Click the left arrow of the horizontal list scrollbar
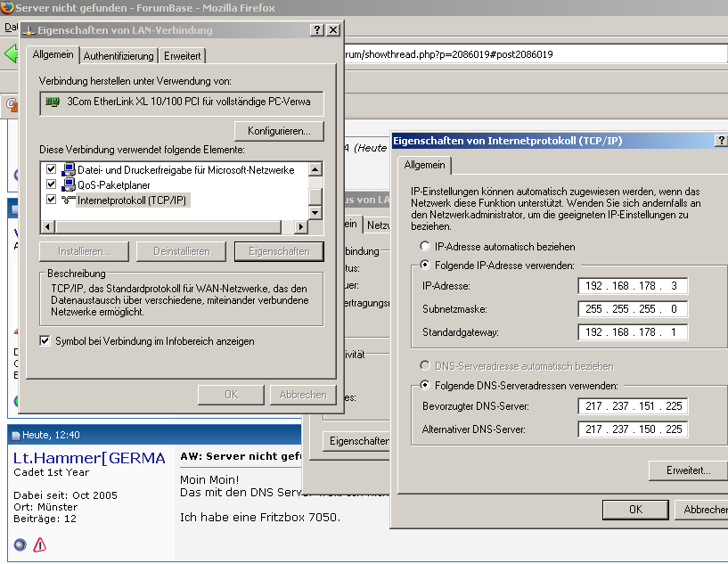728x564 pixels. tap(48, 226)
